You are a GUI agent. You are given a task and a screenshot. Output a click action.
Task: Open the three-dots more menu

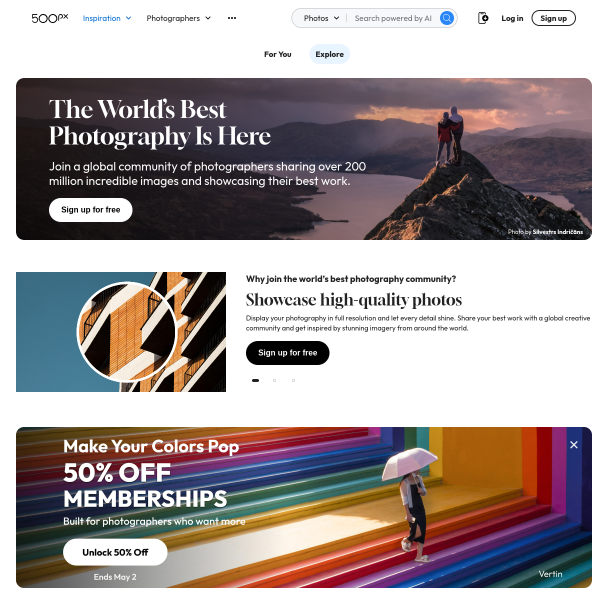pyautogui.click(x=232, y=18)
